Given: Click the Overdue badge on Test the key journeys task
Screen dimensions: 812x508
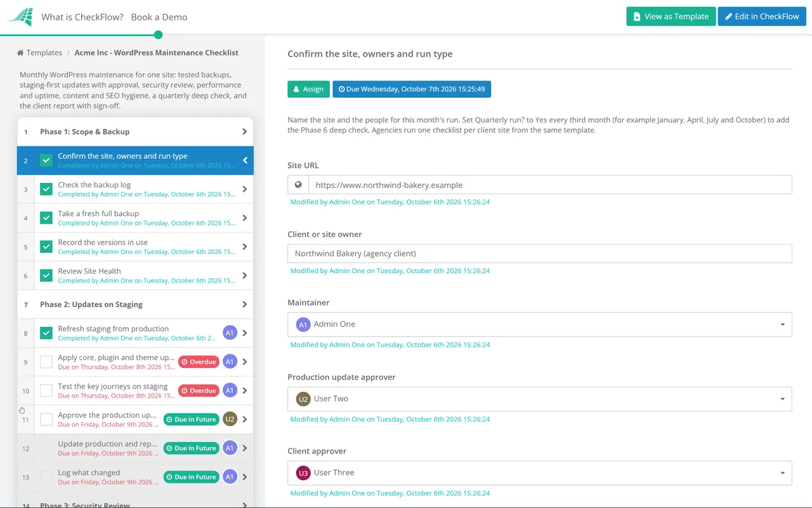Looking at the screenshot, I should point(199,391).
